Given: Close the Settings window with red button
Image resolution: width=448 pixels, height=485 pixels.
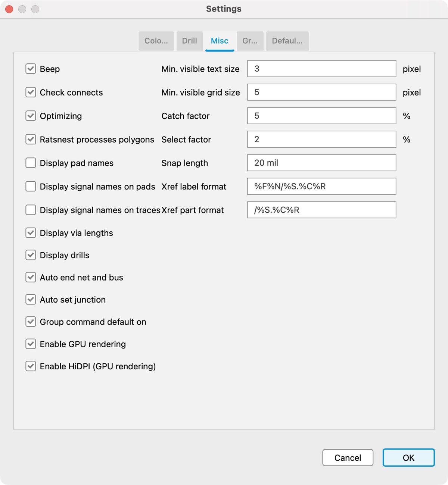Looking at the screenshot, I should [9, 9].
